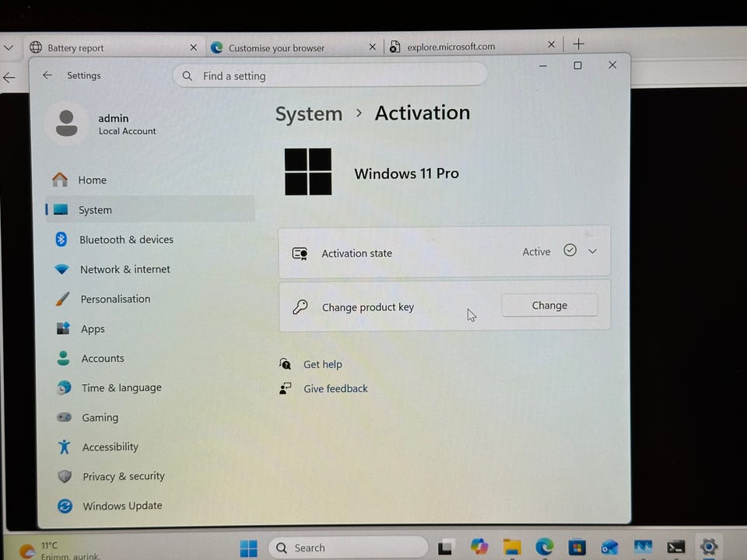Select System in settings sidebar
The image size is (747, 560).
(x=150, y=209)
